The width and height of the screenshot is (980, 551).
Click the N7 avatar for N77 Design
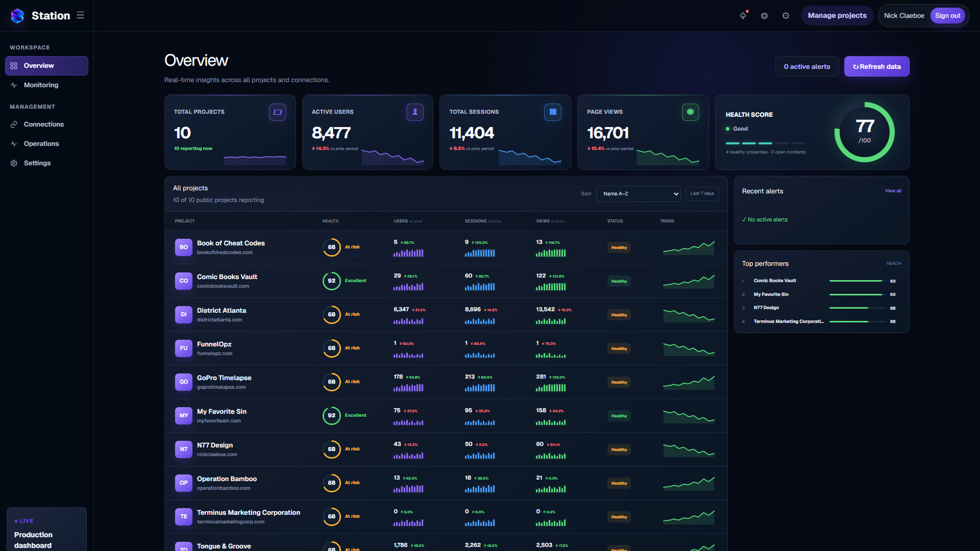coord(184,449)
